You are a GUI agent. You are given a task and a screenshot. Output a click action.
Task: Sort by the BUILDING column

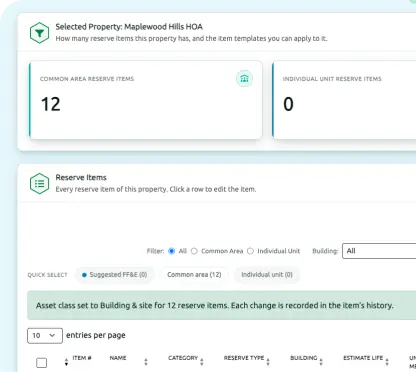point(304,358)
